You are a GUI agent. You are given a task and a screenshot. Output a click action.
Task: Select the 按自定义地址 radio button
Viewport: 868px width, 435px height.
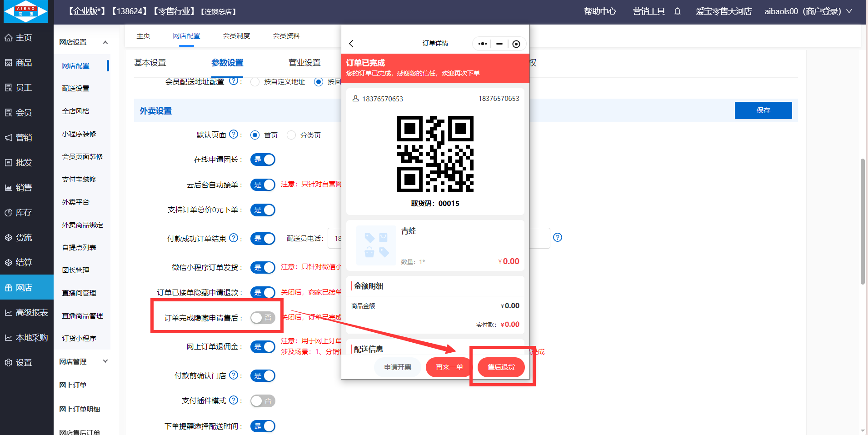coord(255,82)
